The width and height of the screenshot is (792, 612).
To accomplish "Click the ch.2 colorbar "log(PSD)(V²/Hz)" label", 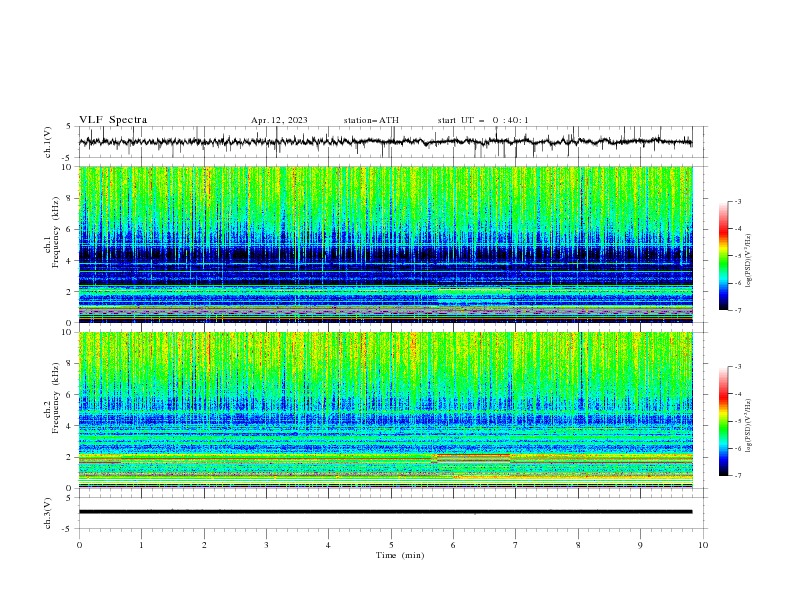I will (748, 426).
